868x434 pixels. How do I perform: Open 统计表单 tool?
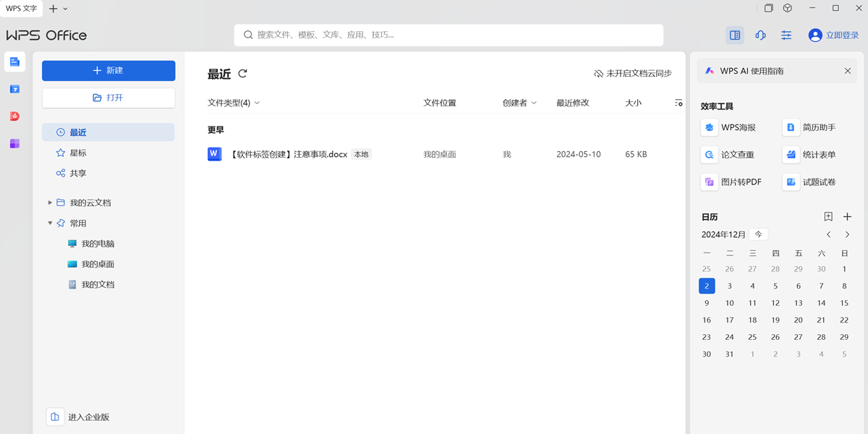coord(810,155)
